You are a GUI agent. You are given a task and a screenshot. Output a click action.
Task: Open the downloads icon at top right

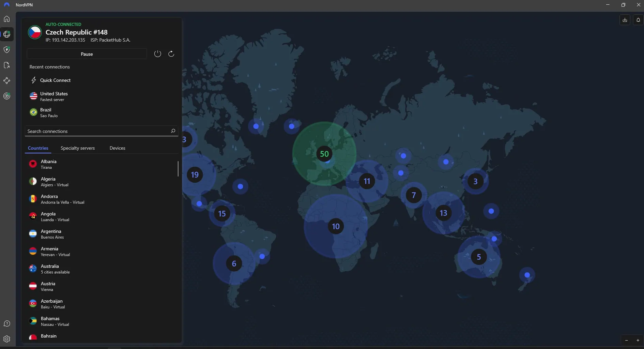tap(625, 20)
